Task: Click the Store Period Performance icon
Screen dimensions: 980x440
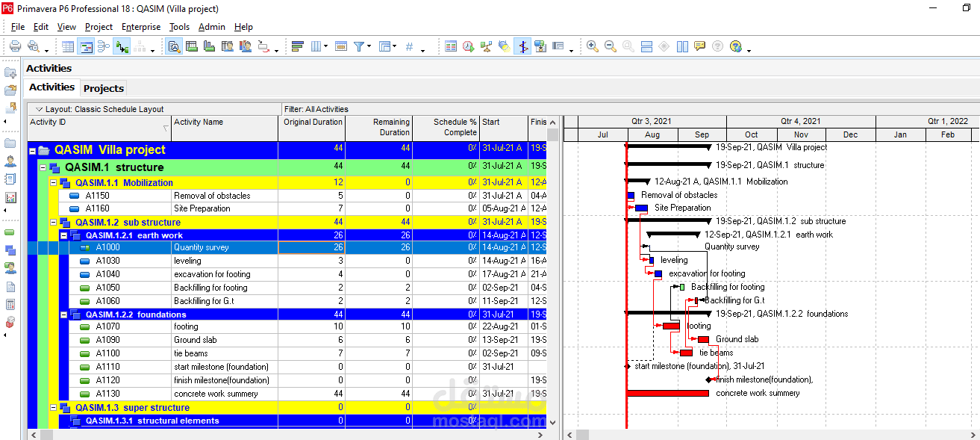Action: pyautogui.click(x=540, y=46)
